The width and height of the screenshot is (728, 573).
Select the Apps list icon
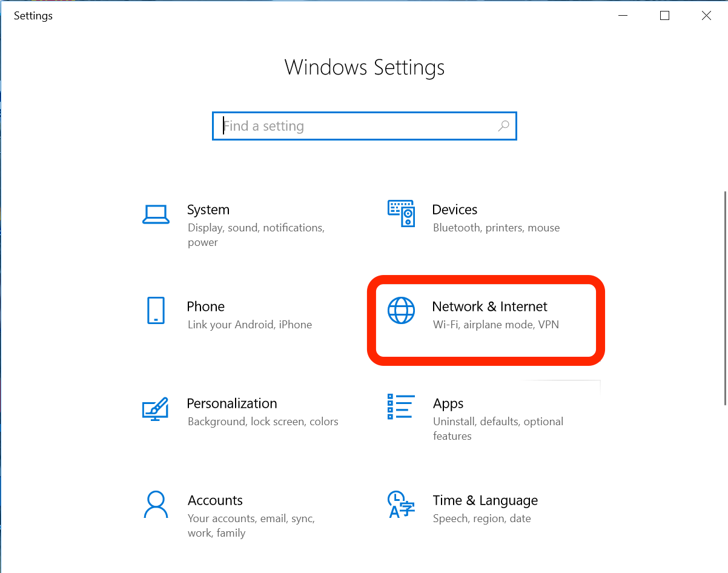(x=401, y=408)
